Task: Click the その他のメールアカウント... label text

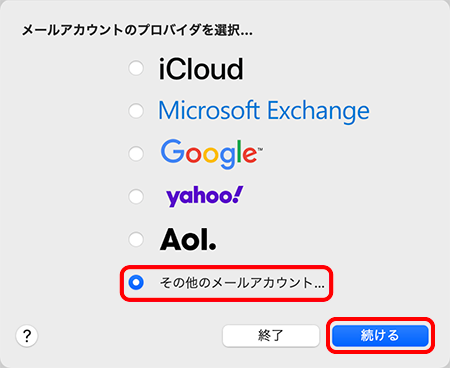Action: click(x=242, y=283)
